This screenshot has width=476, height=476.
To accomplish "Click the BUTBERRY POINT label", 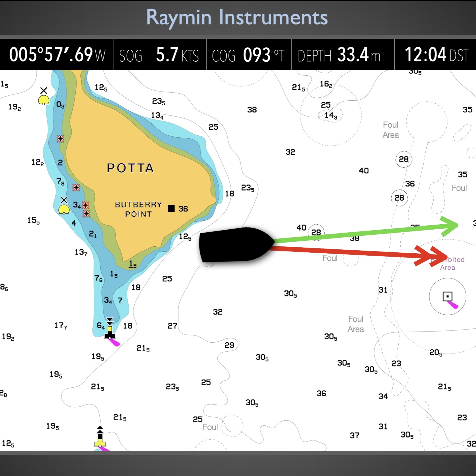I will click(138, 209).
